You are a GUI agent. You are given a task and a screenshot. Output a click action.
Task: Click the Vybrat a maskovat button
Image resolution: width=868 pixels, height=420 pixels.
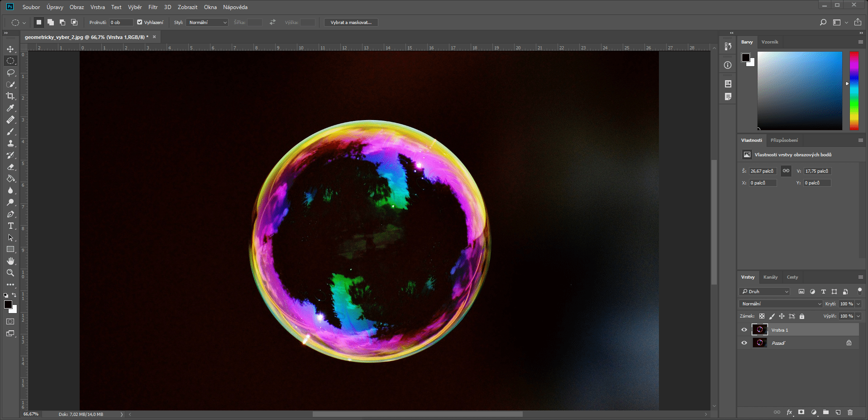tap(351, 22)
